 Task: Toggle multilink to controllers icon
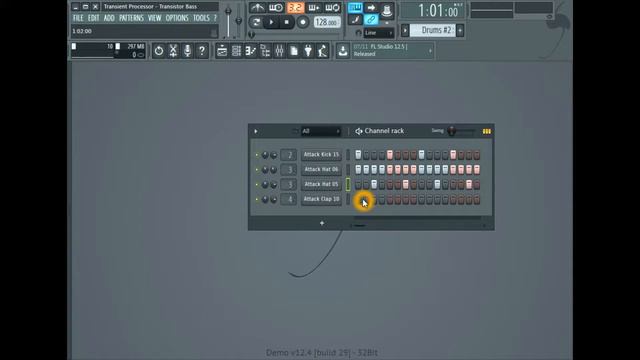(x=371, y=20)
